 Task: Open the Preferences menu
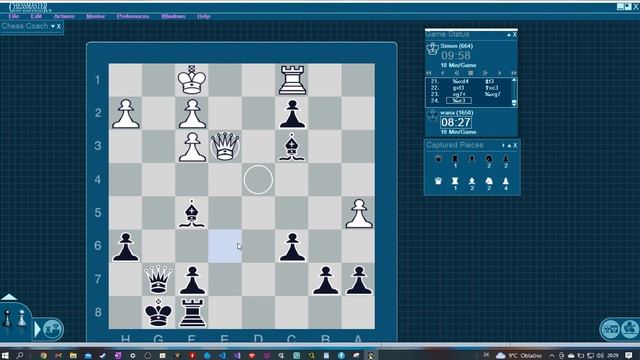133,16
